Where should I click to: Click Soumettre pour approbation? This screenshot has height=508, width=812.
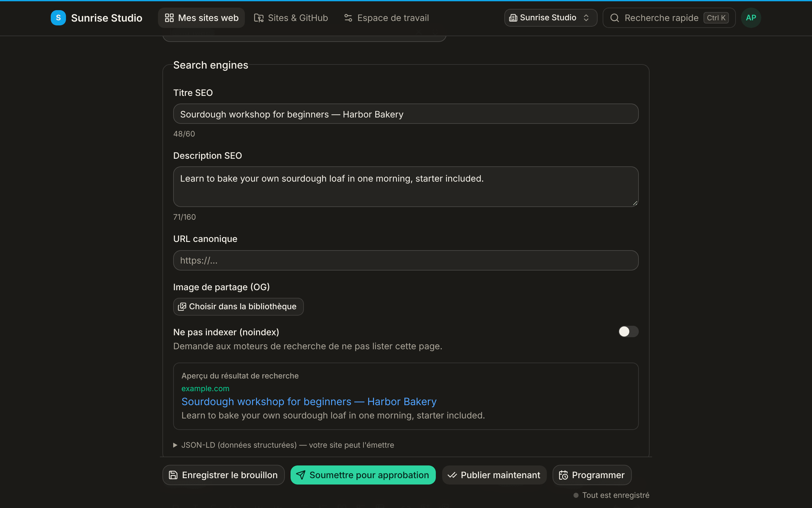[x=363, y=475]
